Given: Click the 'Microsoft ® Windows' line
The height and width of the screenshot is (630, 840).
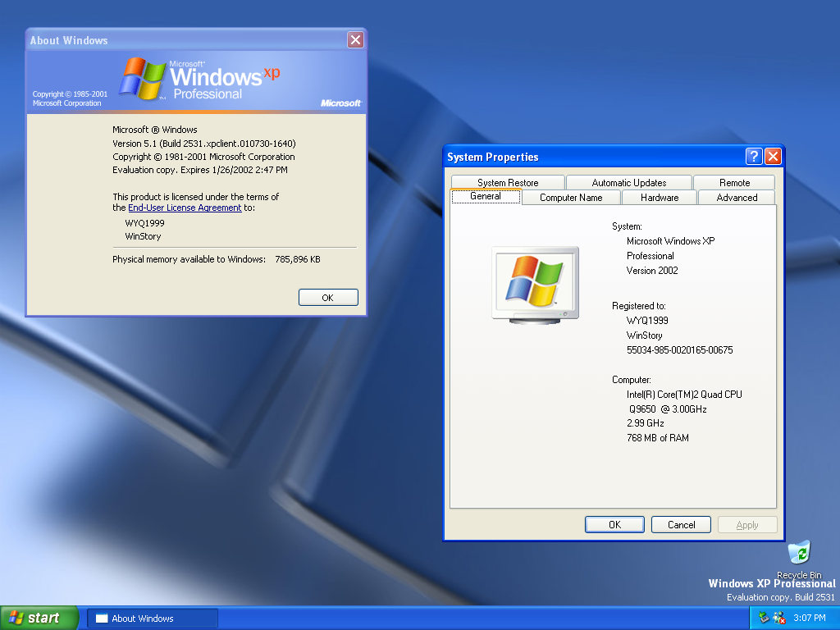Looking at the screenshot, I should [x=155, y=130].
